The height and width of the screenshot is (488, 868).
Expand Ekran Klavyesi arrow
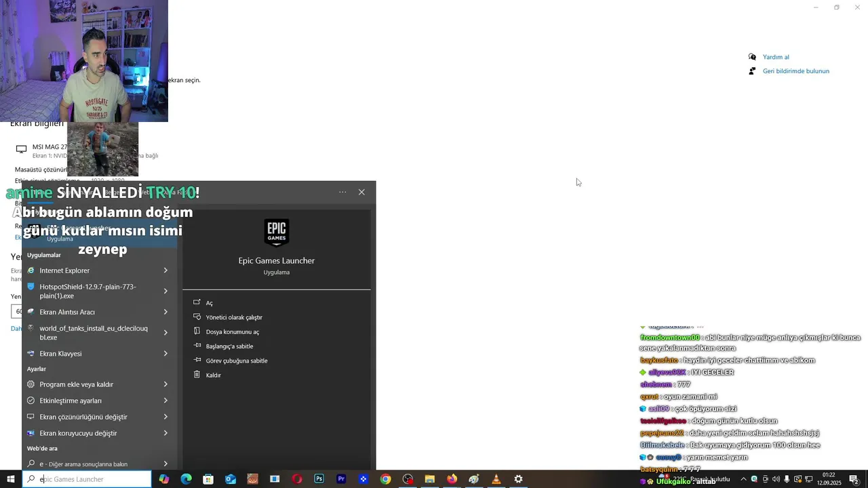pos(165,354)
